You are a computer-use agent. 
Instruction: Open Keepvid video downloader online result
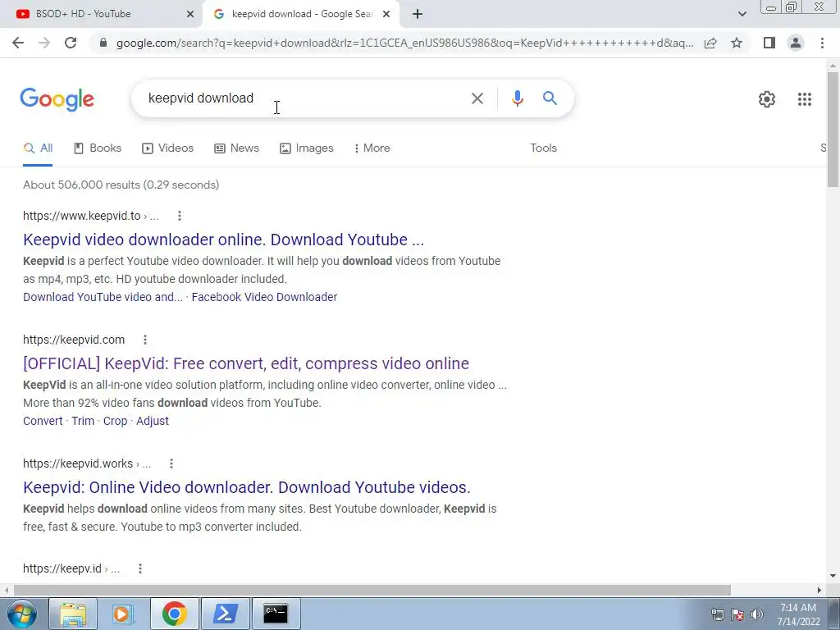(223, 240)
